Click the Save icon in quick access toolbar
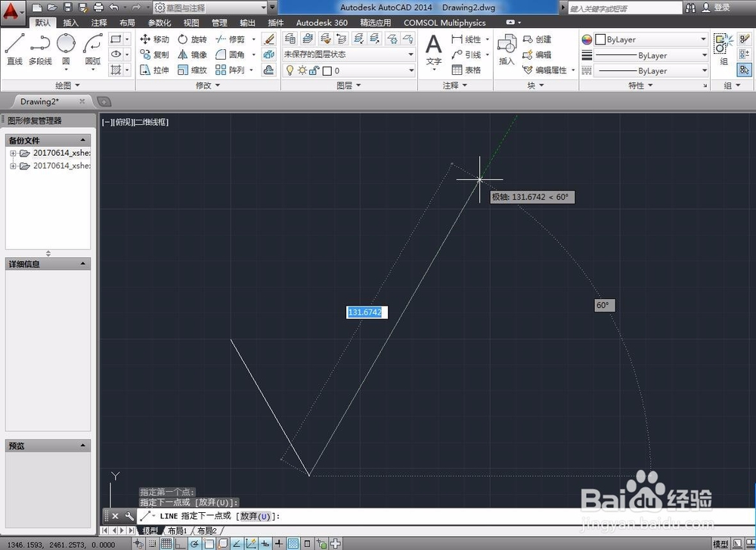Viewport: 756px width, 550px height. (x=68, y=8)
